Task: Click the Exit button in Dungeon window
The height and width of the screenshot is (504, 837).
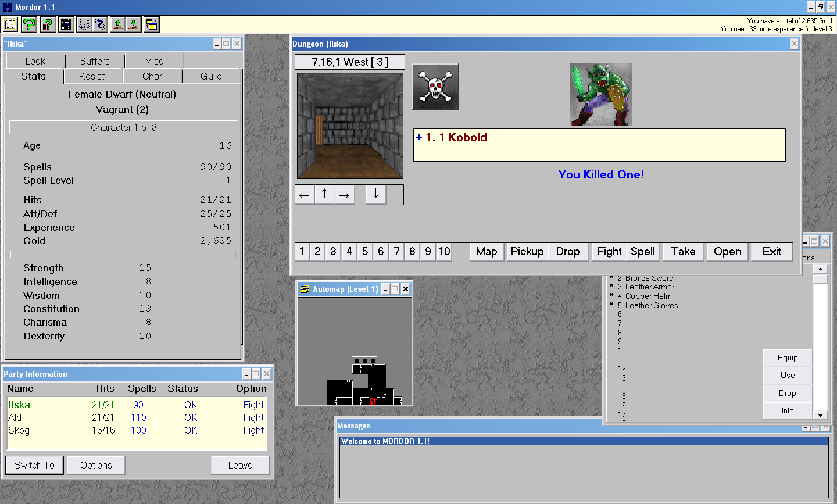Action: click(x=772, y=252)
